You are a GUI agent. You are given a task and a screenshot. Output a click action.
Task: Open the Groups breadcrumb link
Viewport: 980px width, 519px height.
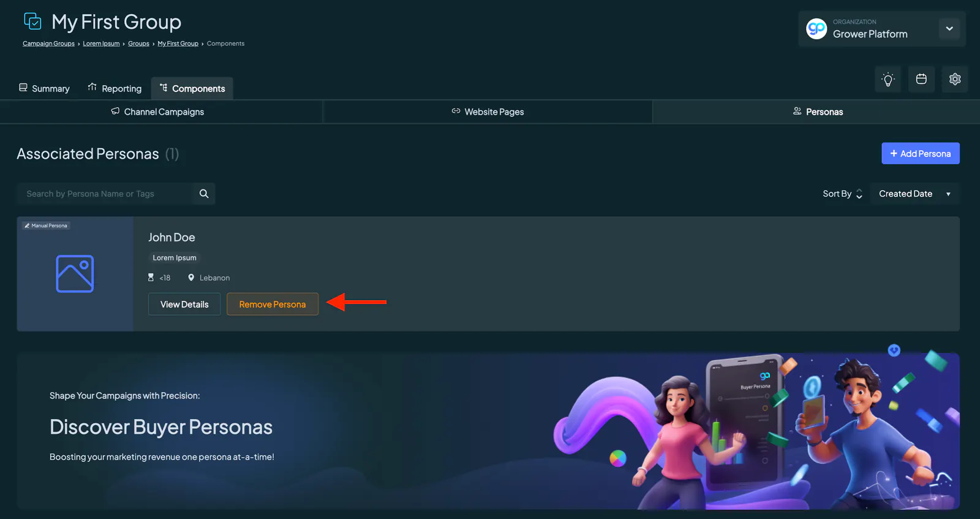point(138,44)
